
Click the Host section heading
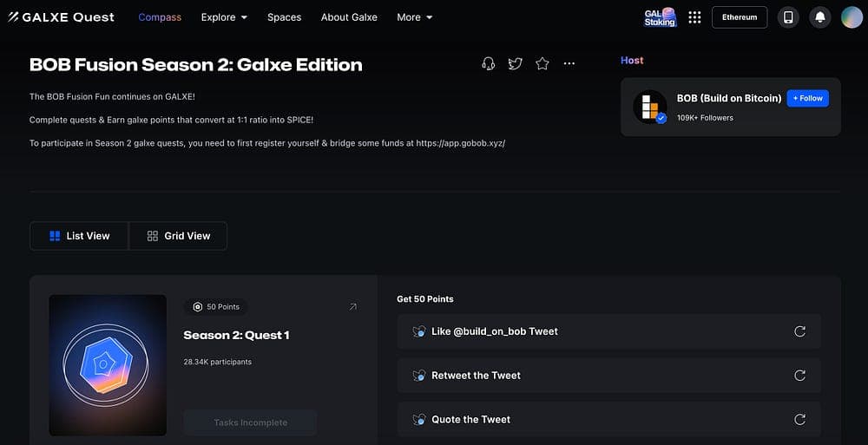632,61
